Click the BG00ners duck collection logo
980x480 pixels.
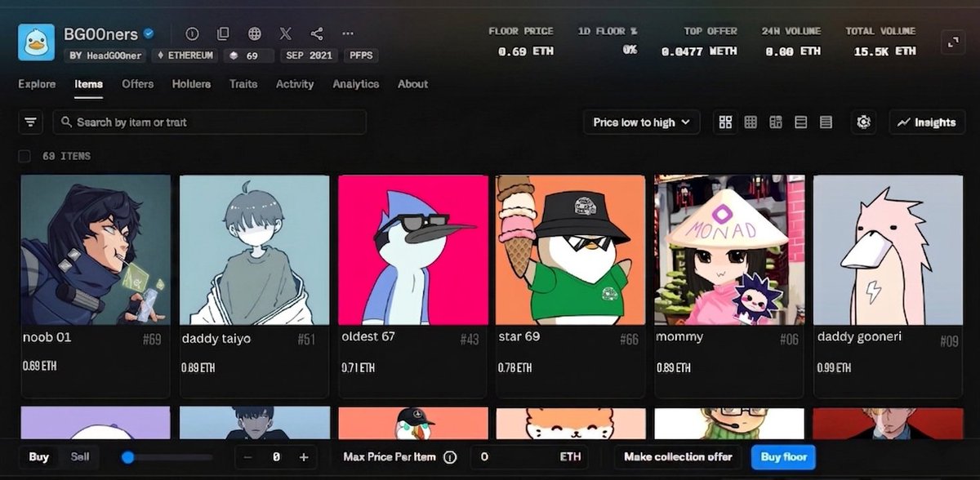point(36,42)
